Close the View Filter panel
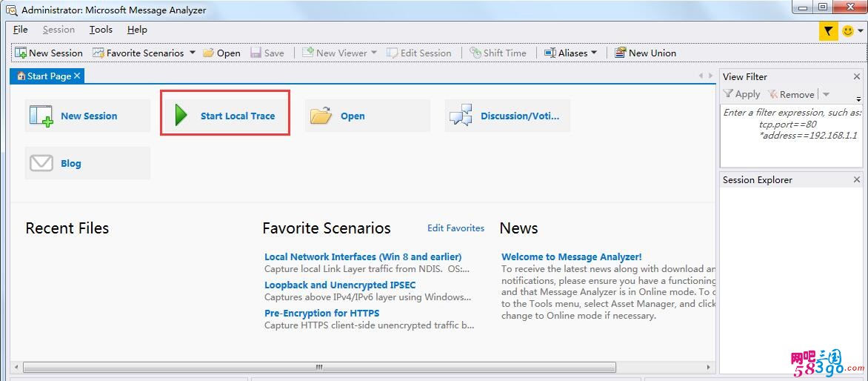The width and height of the screenshot is (868, 381). click(x=856, y=76)
